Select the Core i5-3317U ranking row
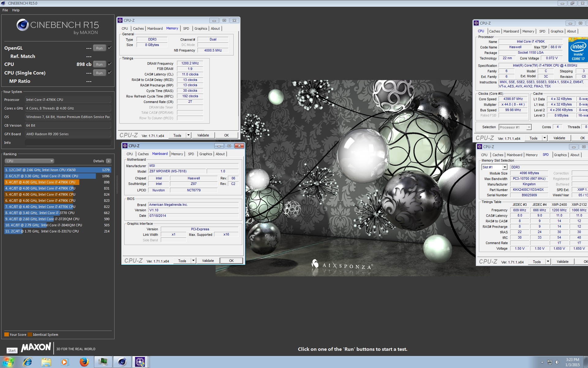Image resolution: width=588 pixels, height=368 pixels. (x=58, y=231)
